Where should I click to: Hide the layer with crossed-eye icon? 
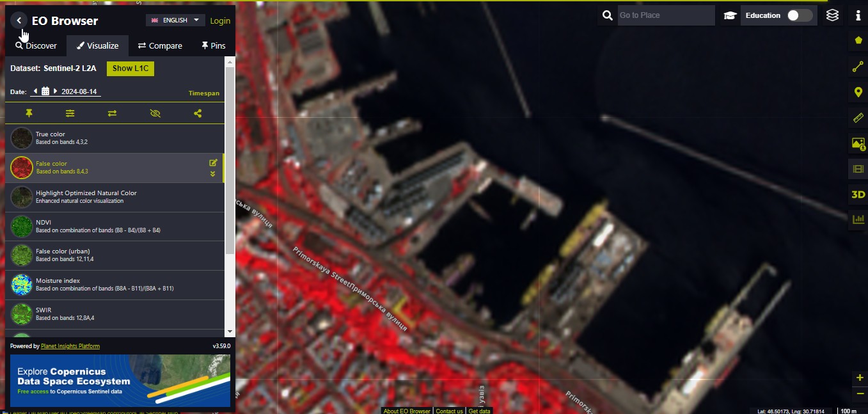pyautogui.click(x=155, y=113)
